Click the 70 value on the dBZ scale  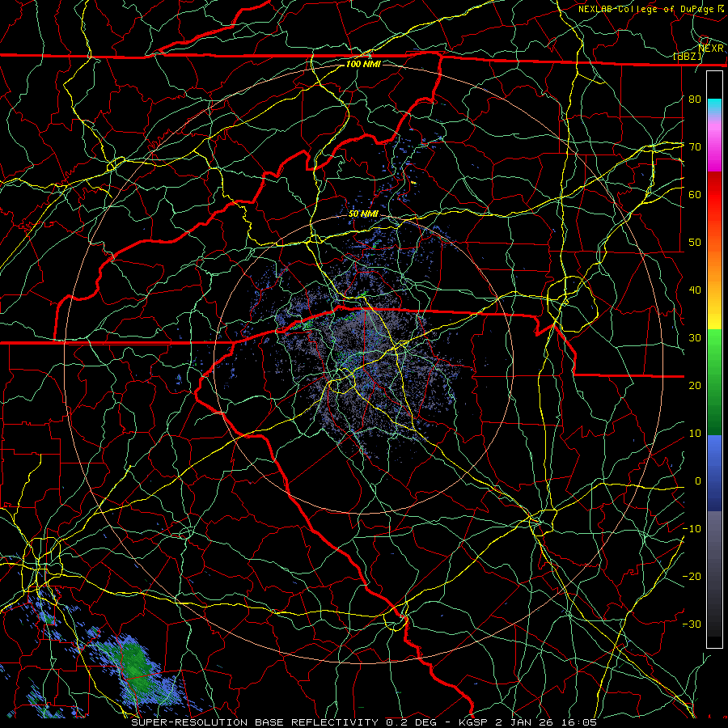[x=695, y=146]
